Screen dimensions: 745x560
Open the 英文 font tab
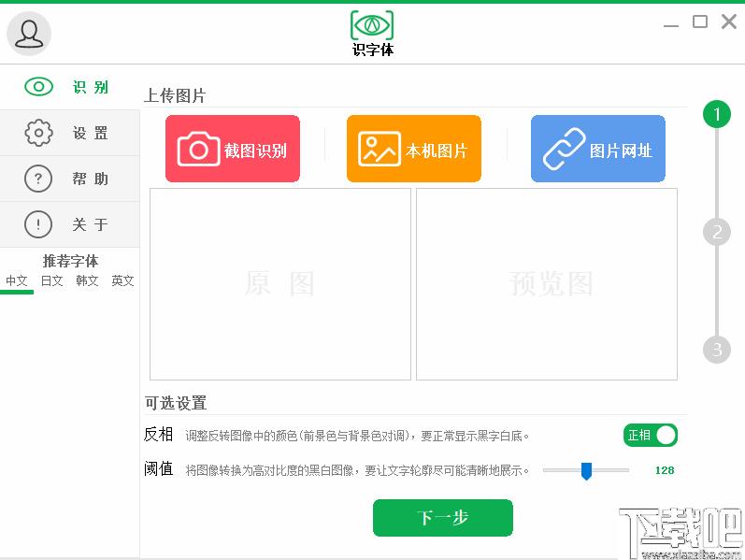point(122,280)
